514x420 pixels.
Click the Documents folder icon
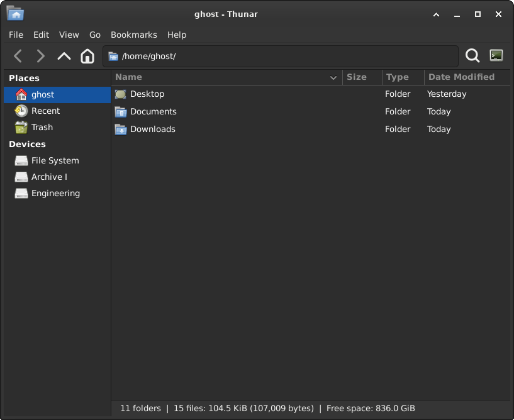(121, 112)
